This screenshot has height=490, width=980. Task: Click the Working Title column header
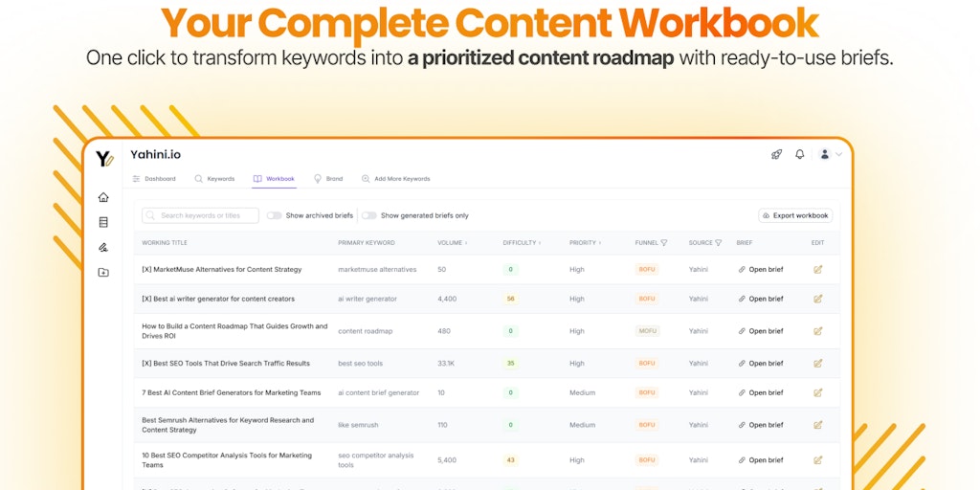click(165, 242)
